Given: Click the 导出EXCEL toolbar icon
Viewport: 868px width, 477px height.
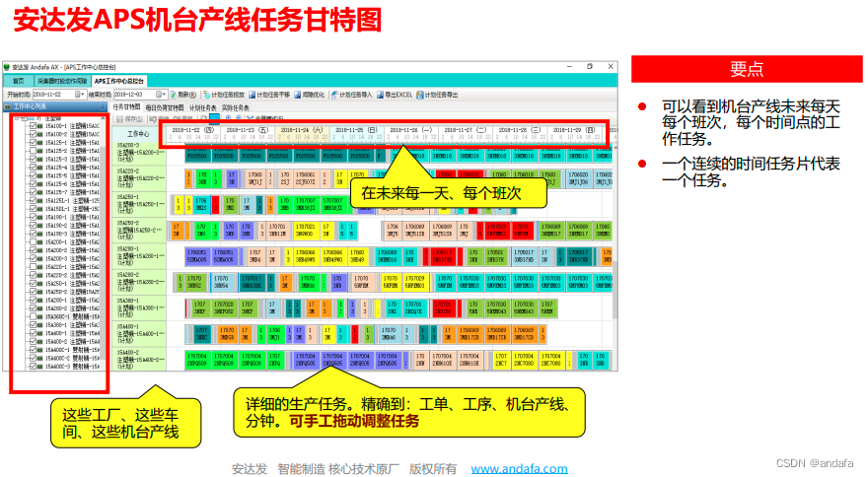Looking at the screenshot, I should [x=381, y=96].
